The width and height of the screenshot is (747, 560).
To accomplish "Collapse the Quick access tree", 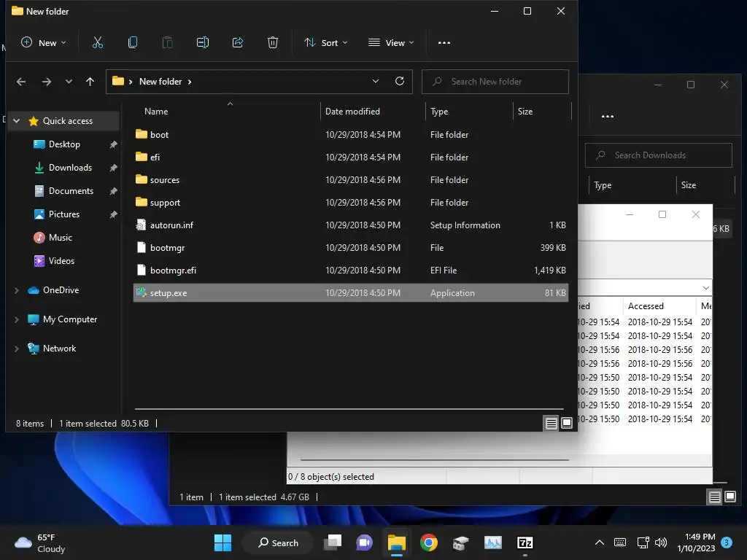I will point(16,121).
